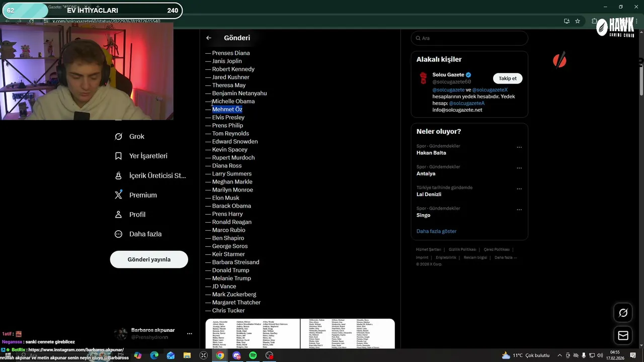Click the name Benjamin Netanyahu
This screenshot has height=362, width=644.
(x=239, y=93)
